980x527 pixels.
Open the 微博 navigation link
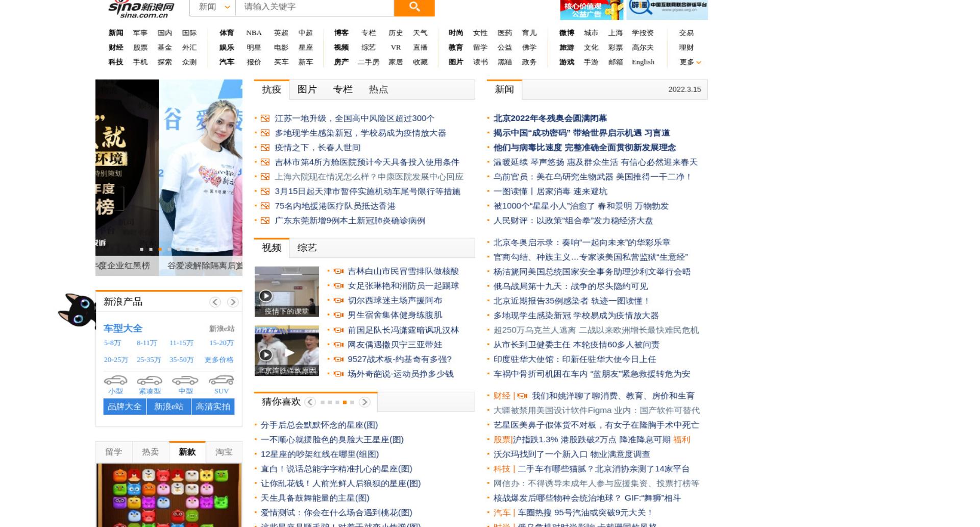tap(567, 33)
